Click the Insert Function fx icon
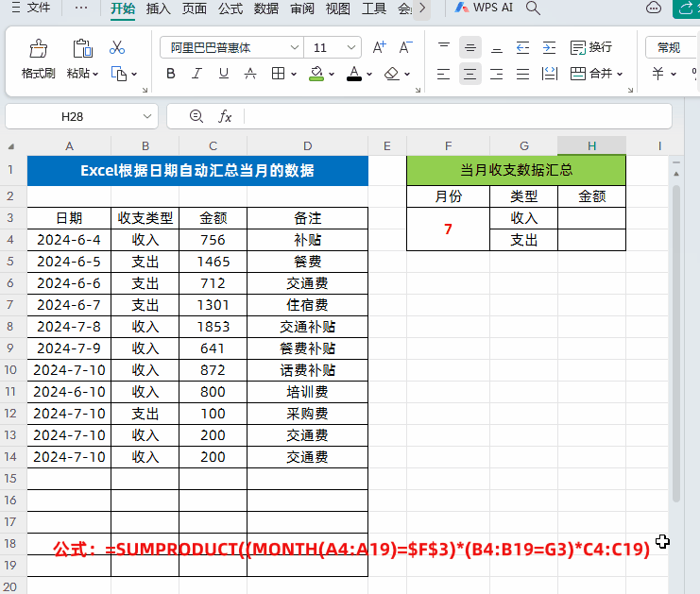700x594 pixels. tap(225, 116)
